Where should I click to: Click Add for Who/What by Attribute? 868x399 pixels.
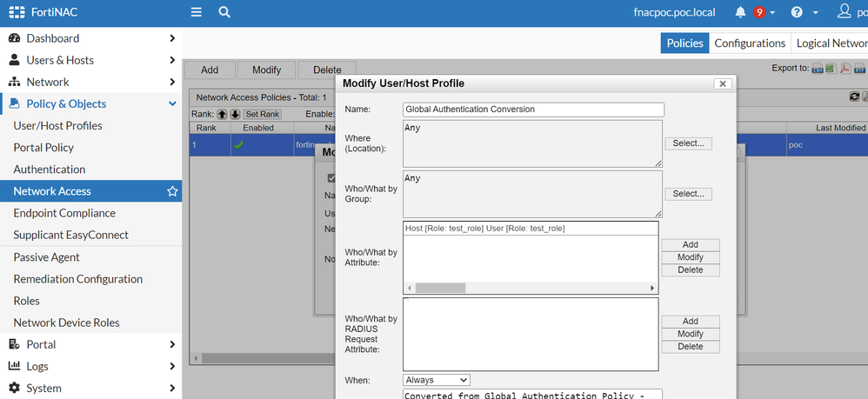coord(691,244)
